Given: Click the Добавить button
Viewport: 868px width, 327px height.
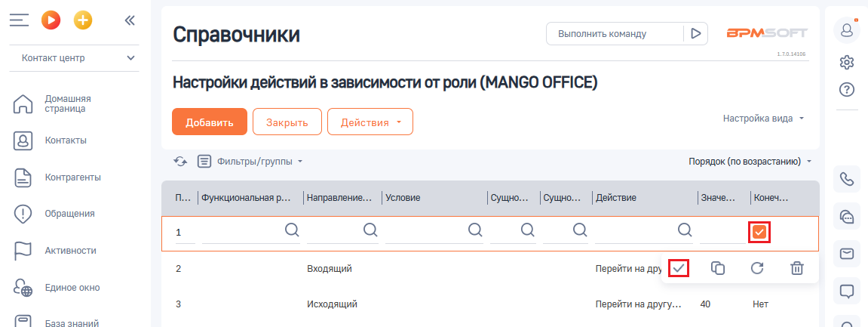Looking at the screenshot, I should pyautogui.click(x=209, y=122).
